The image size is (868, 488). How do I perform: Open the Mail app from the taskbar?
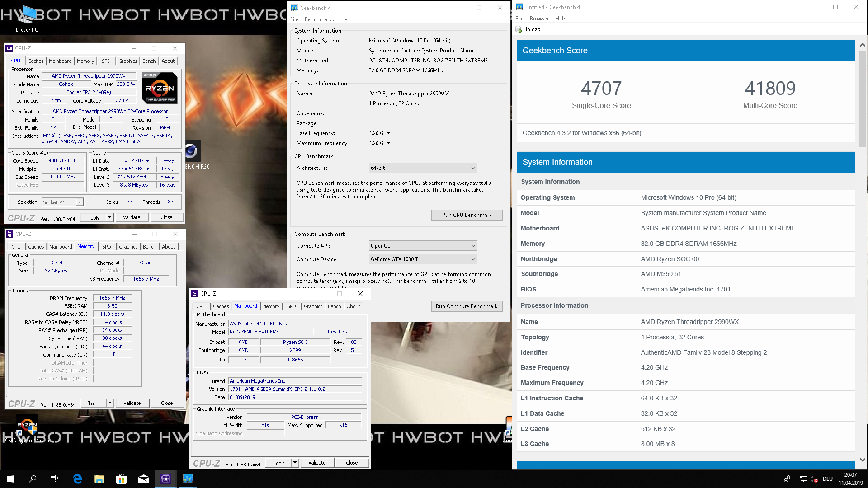point(144,479)
